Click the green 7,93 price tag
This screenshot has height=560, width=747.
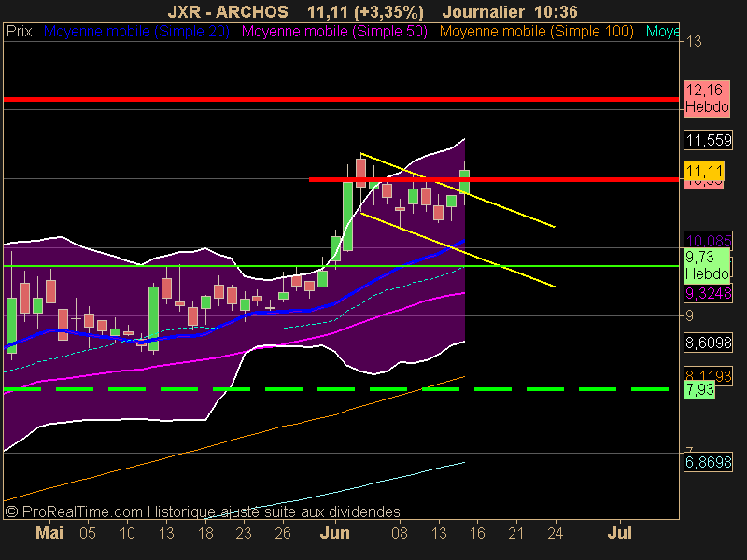point(699,389)
